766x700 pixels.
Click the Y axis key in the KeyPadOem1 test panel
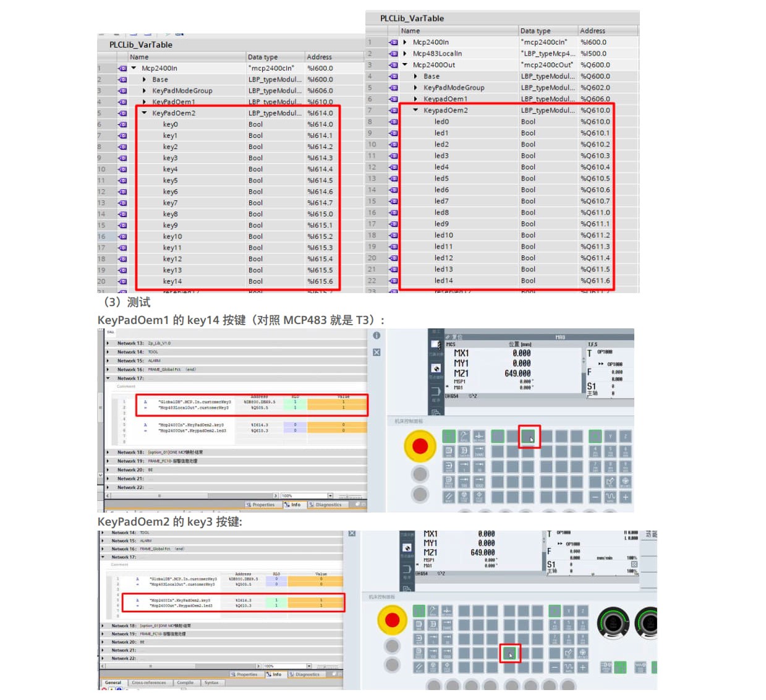coord(610,437)
